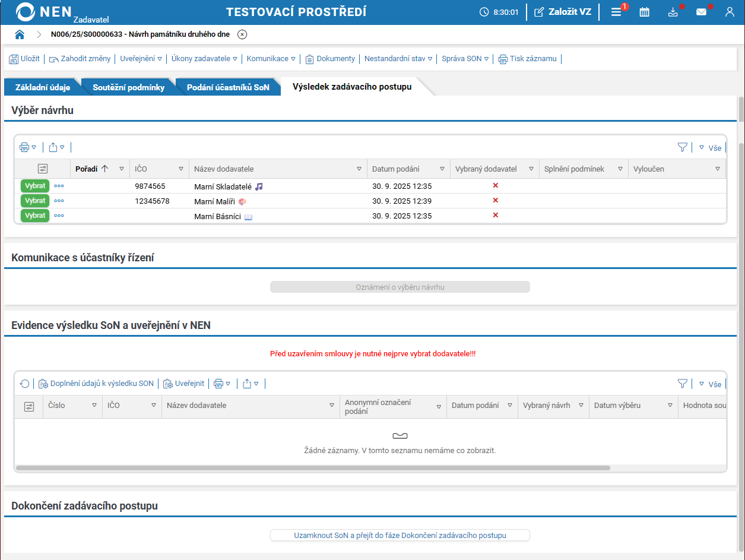Click the user profile icon

[730, 12]
